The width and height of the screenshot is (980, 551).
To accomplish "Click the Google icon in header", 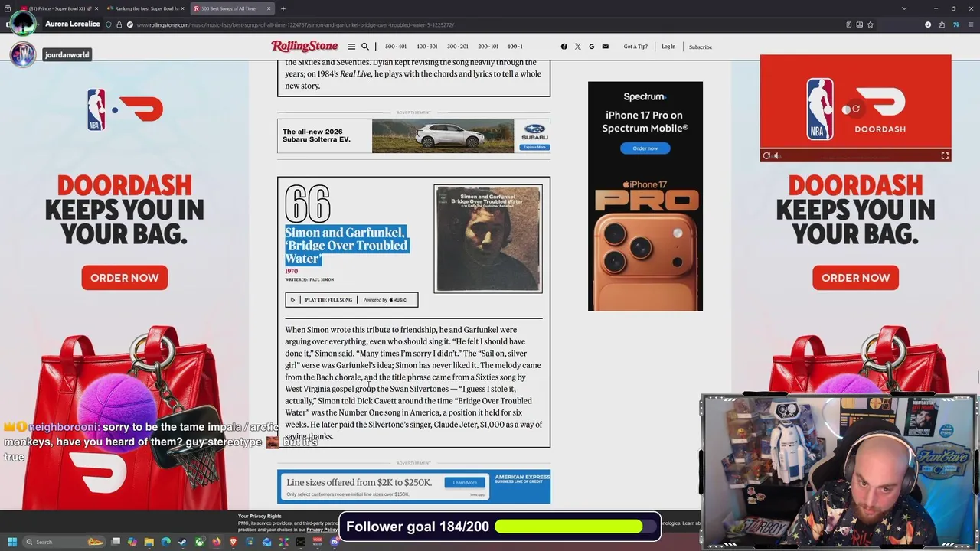I will 591,47.
